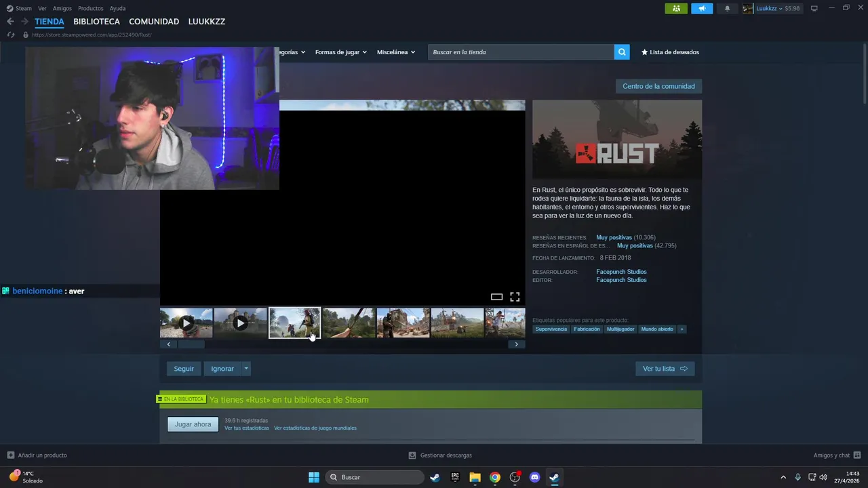The height and width of the screenshot is (488, 868).
Task: Open the volume tray icon
Action: (x=823, y=477)
